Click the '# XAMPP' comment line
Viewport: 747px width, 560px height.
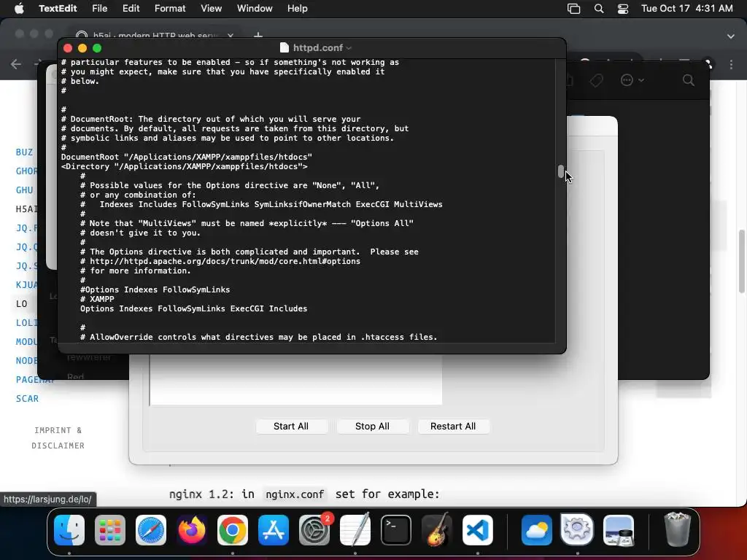point(97,299)
